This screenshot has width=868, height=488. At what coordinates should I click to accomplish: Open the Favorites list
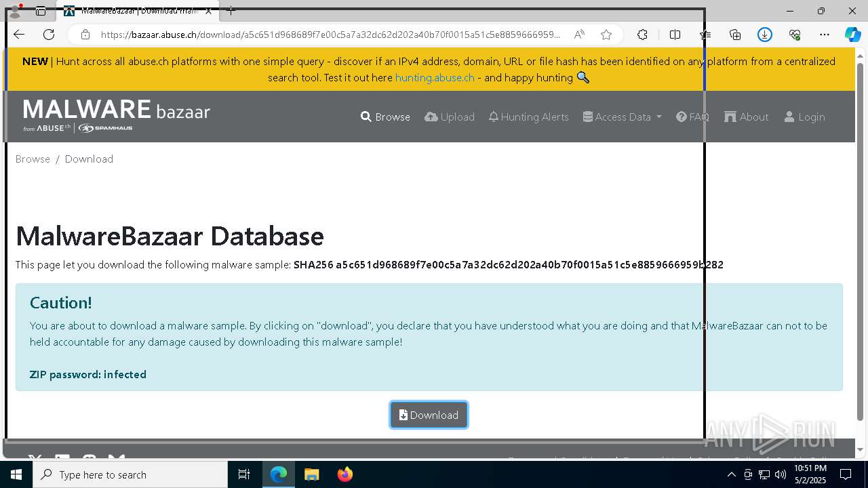(x=705, y=35)
